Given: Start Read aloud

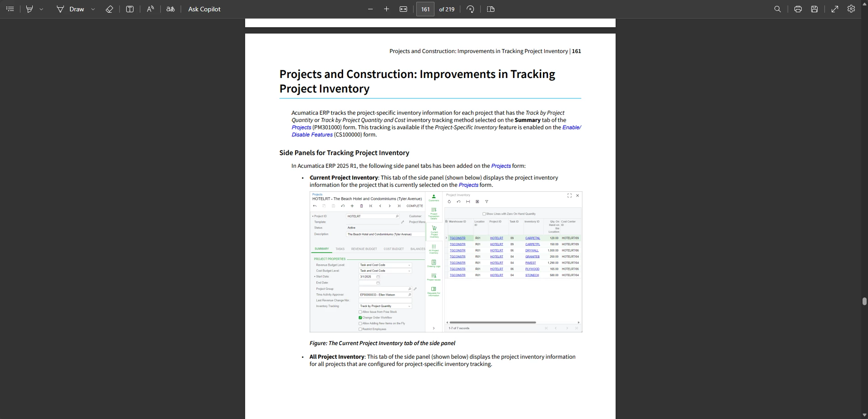Looking at the screenshot, I should 150,9.
